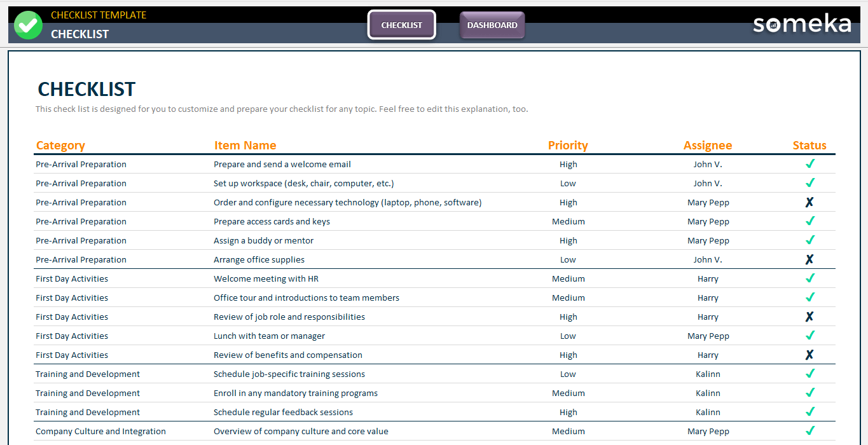
Task: Switch to the Dashboard tab
Action: point(492,25)
